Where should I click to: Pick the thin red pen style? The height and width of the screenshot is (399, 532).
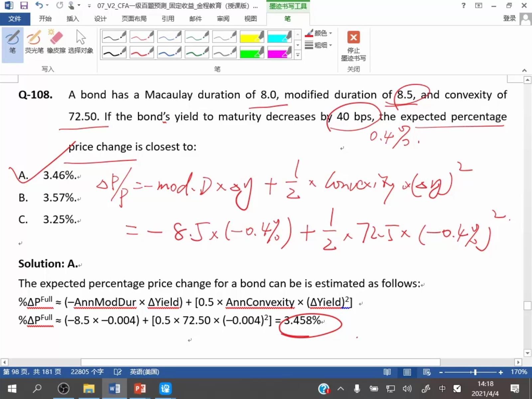[142, 37]
